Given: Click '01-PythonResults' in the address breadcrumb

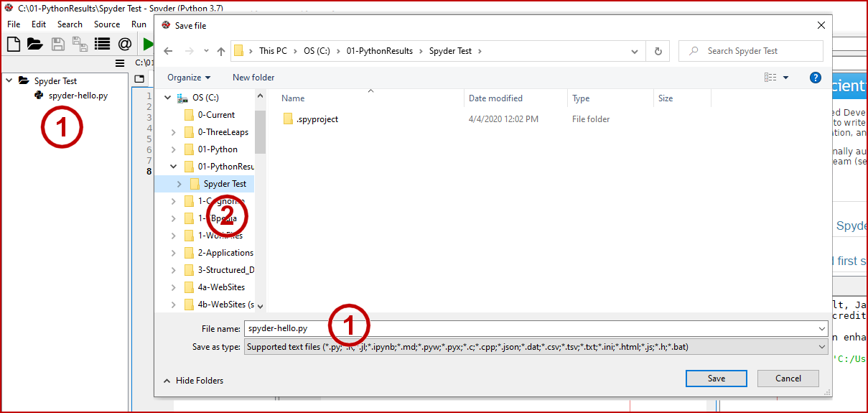Looking at the screenshot, I should click(380, 51).
